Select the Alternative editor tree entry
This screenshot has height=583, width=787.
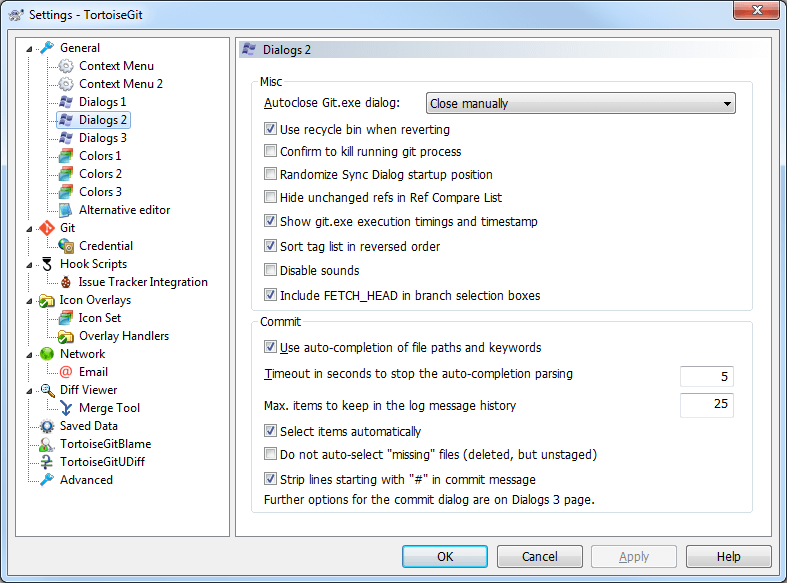pyautogui.click(x=124, y=210)
